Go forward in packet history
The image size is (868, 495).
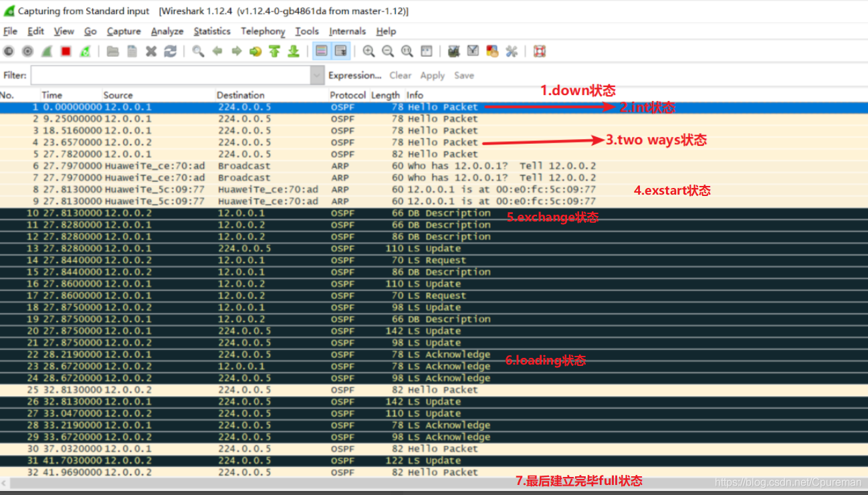(236, 52)
